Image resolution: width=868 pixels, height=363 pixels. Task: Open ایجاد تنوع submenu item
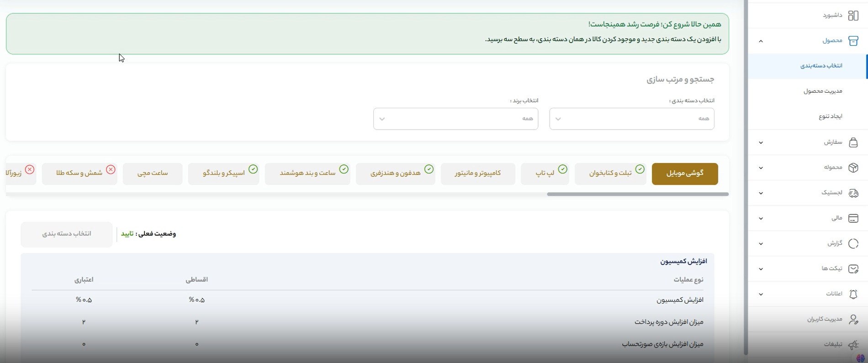click(x=830, y=116)
